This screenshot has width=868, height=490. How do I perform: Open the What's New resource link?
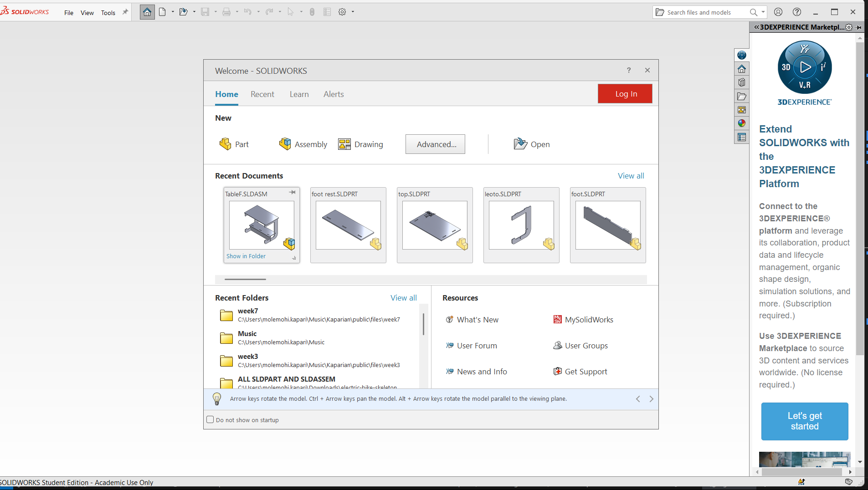pos(472,320)
